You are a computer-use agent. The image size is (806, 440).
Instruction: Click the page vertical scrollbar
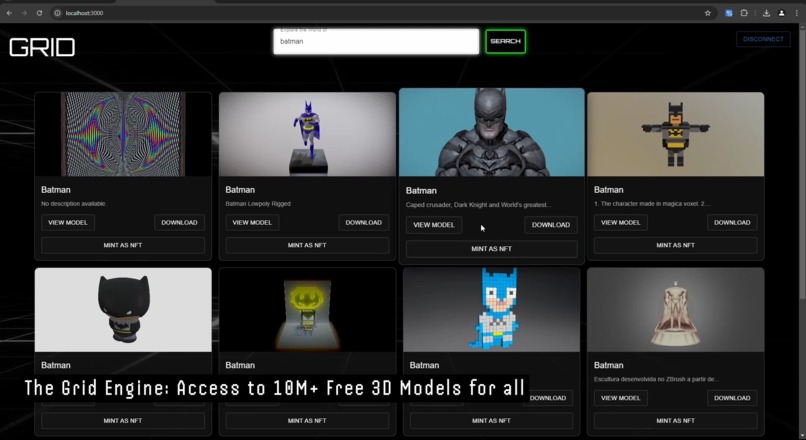802,164
